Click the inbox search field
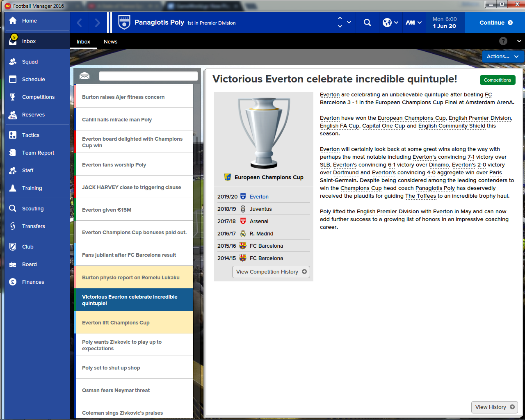This screenshot has height=420, width=525. [148, 76]
